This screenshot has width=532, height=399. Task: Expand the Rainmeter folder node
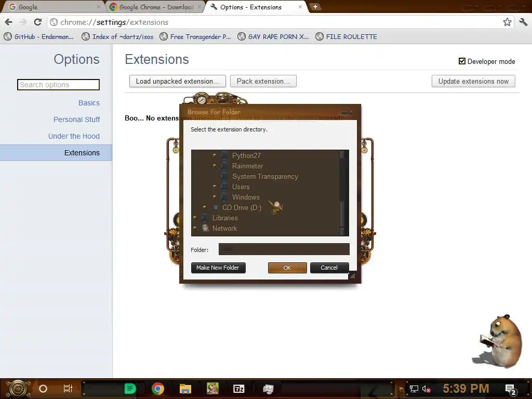215,166
